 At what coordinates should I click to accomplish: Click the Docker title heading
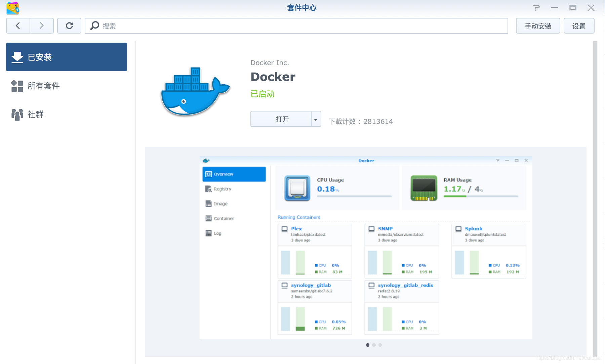point(273,77)
